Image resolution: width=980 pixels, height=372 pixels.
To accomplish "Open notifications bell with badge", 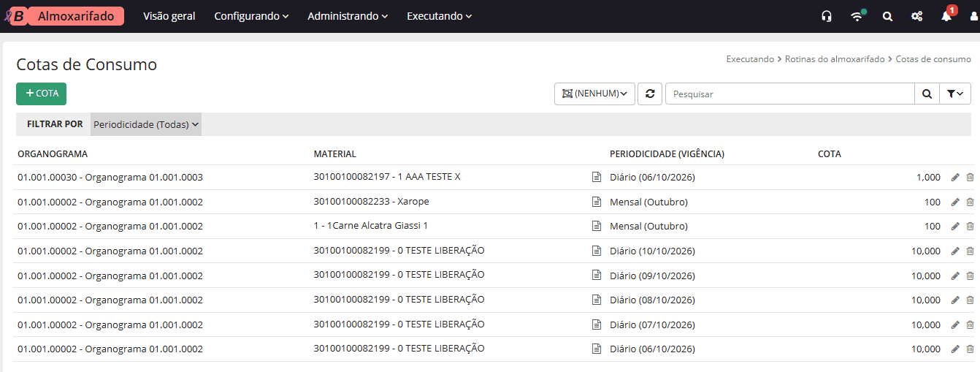I will click(947, 15).
